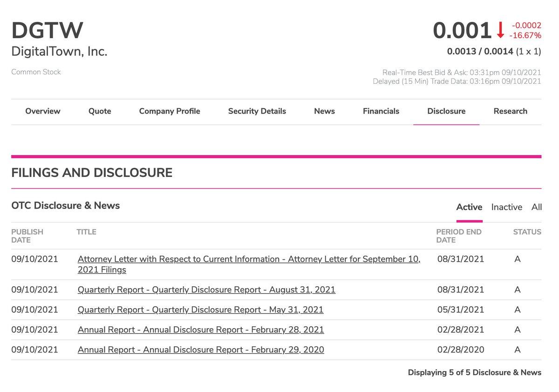Open the Company Profile tab
The image size is (559, 392).
tap(170, 111)
